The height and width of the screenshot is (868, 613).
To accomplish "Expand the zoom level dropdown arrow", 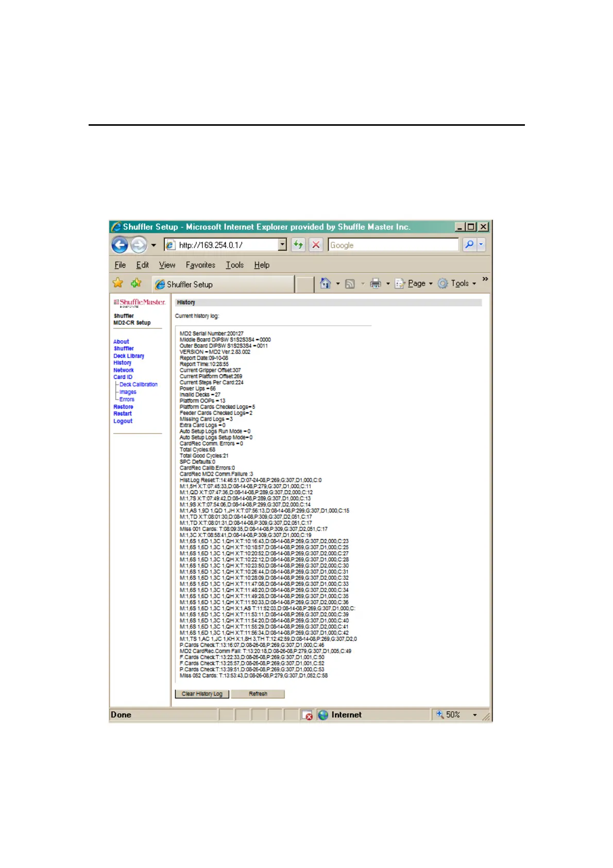I will (x=474, y=715).
